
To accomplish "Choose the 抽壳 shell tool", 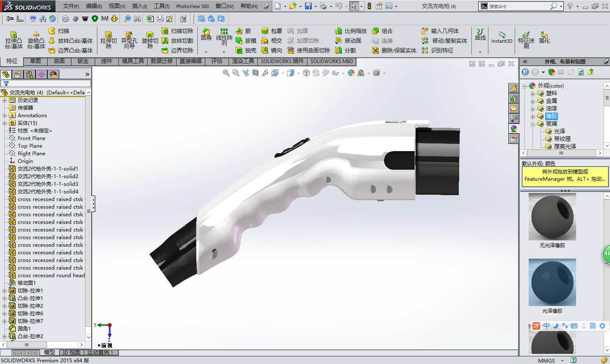I will tap(246, 50).
